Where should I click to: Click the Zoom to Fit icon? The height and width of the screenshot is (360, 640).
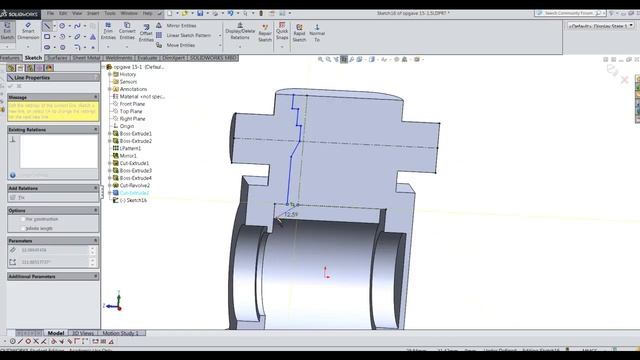pyautogui.click(x=321, y=60)
